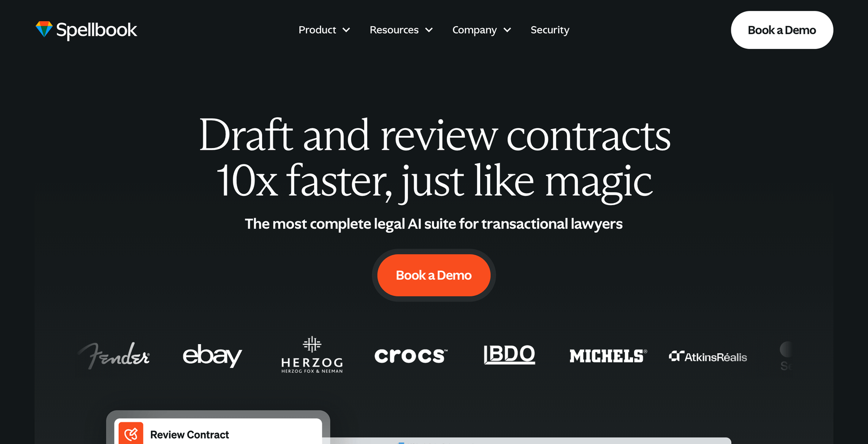Click the BDO logo

509,355
